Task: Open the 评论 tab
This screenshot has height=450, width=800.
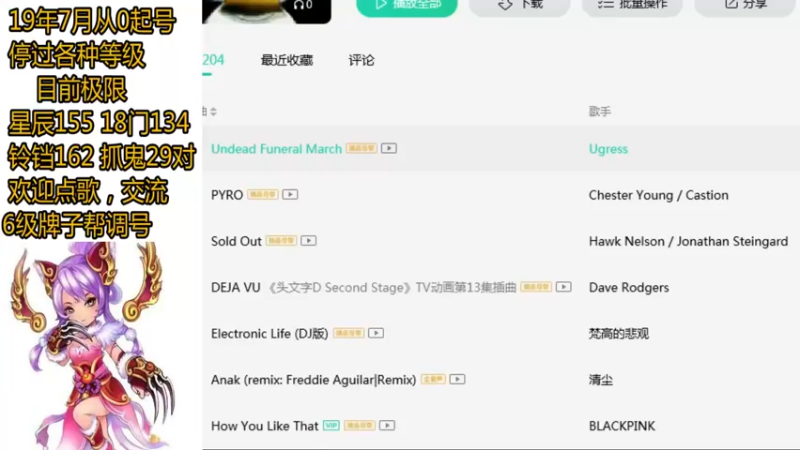Action: tap(361, 60)
